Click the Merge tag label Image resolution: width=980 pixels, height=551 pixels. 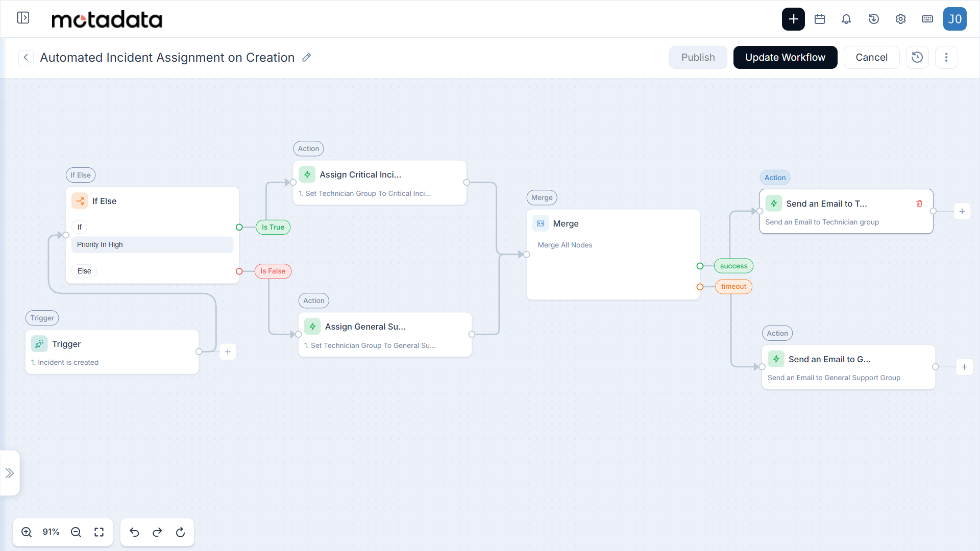point(542,197)
